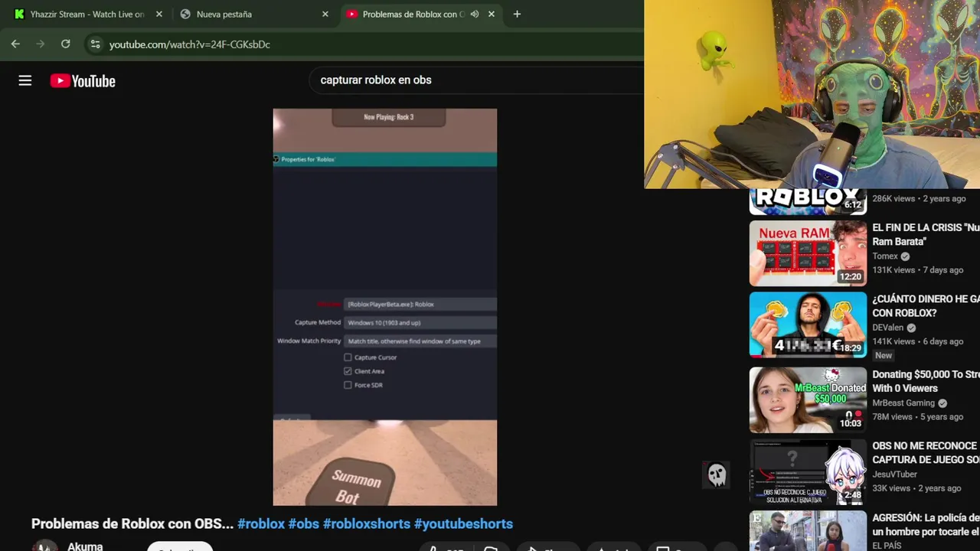Click the globe favicon on Nueva pestaña tab
The height and width of the screenshot is (551, 980).
coord(185,14)
